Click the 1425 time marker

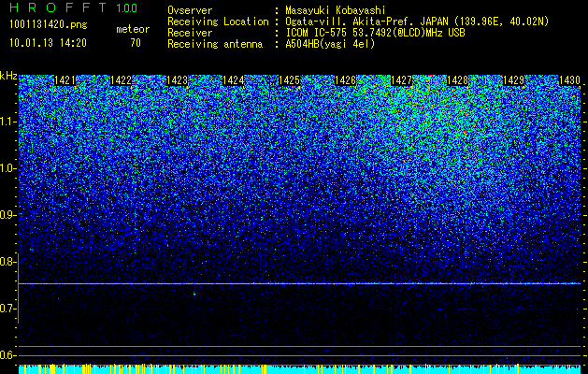289,80
